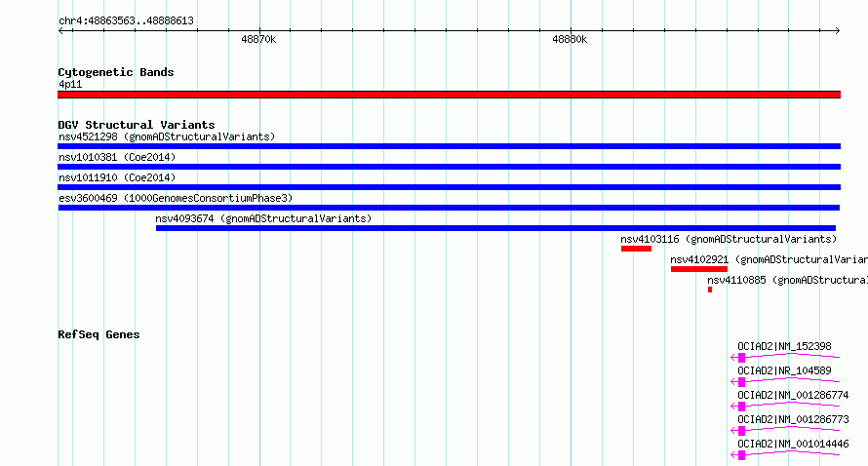This screenshot has height=466, width=868.
Task: Select the magenta exon box of OCIAD2|NM_001286774
Action: point(742,407)
